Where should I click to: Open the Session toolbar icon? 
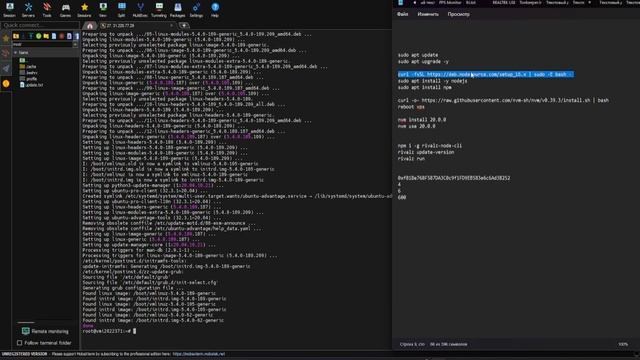(x=9, y=10)
